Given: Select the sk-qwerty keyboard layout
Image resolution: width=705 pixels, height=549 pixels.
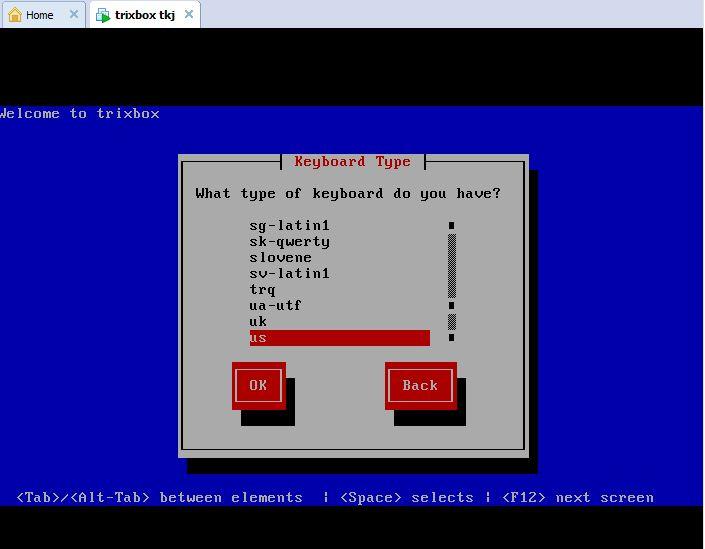Looking at the screenshot, I should coord(339,241).
